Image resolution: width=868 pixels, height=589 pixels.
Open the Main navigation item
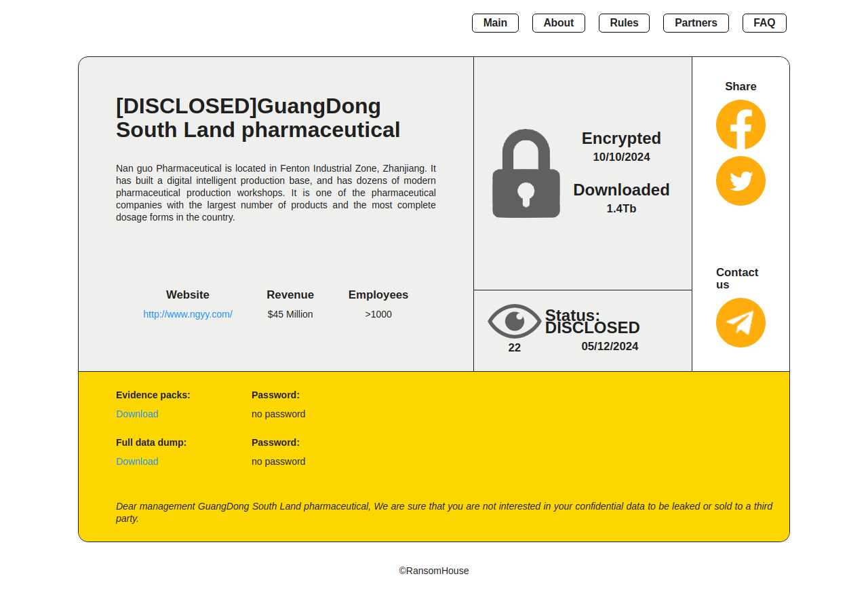click(x=495, y=23)
